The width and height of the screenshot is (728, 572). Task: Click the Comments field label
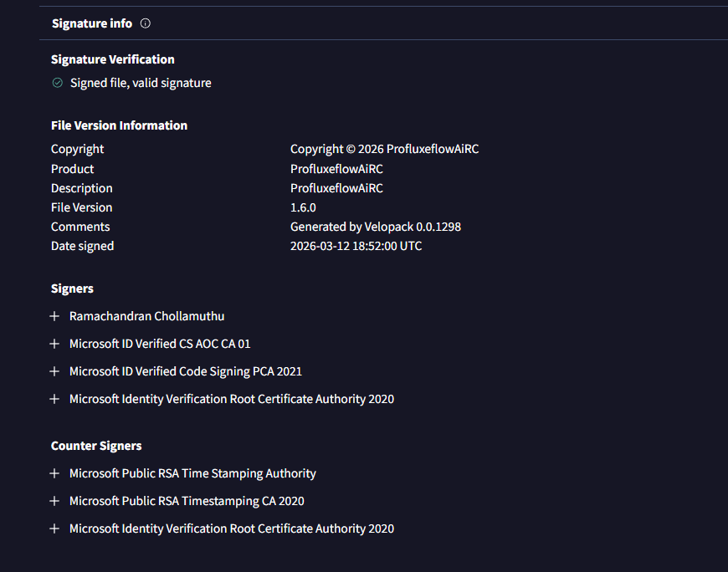coord(80,227)
